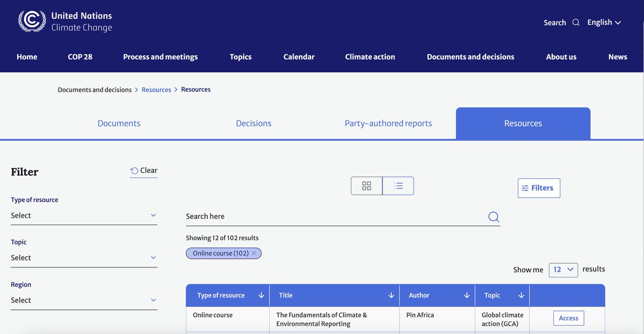644x334 pixels.
Task: Switch to the Documents tab
Action: tap(119, 123)
